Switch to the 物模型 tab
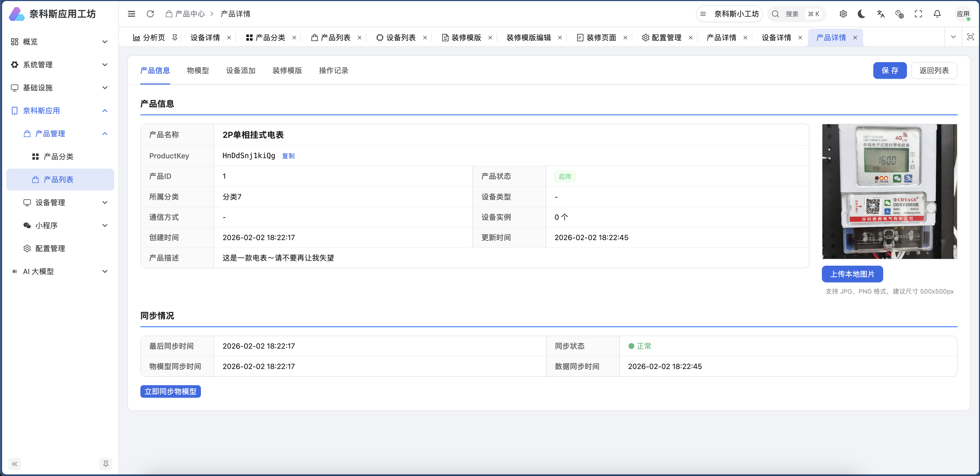This screenshot has height=476, width=980. click(198, 70)
